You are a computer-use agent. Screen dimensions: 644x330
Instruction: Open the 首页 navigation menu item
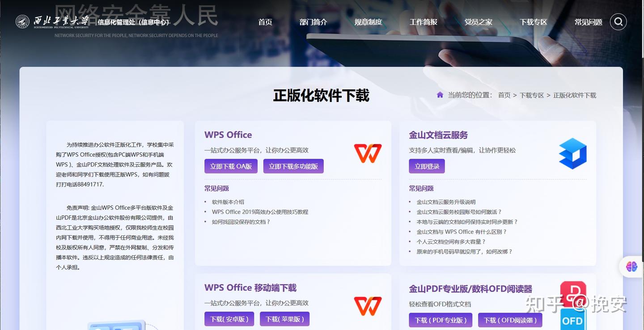(x=265, y=22)
